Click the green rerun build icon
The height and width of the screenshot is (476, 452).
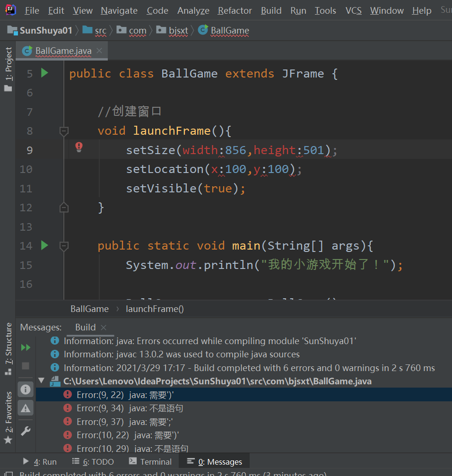pos(26,347)
